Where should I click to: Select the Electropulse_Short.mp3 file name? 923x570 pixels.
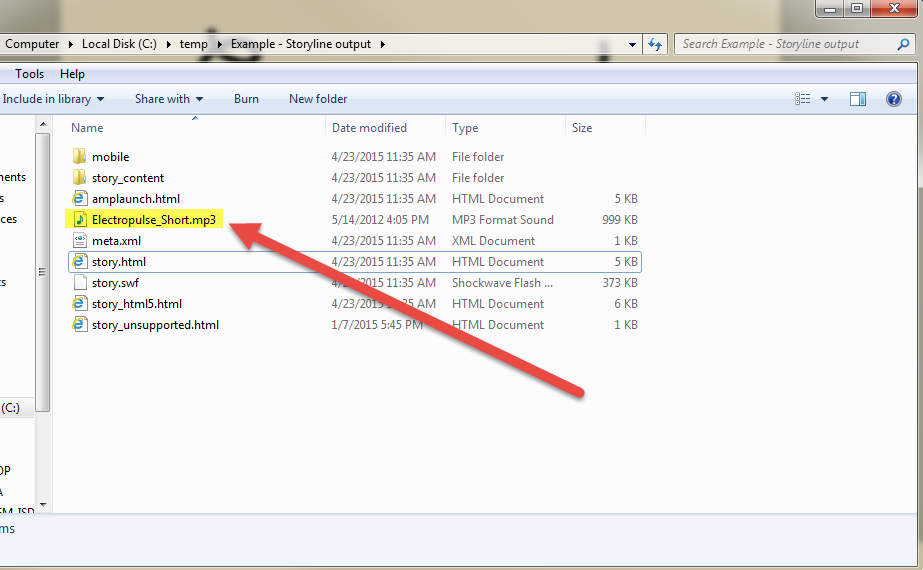[154, 220]
